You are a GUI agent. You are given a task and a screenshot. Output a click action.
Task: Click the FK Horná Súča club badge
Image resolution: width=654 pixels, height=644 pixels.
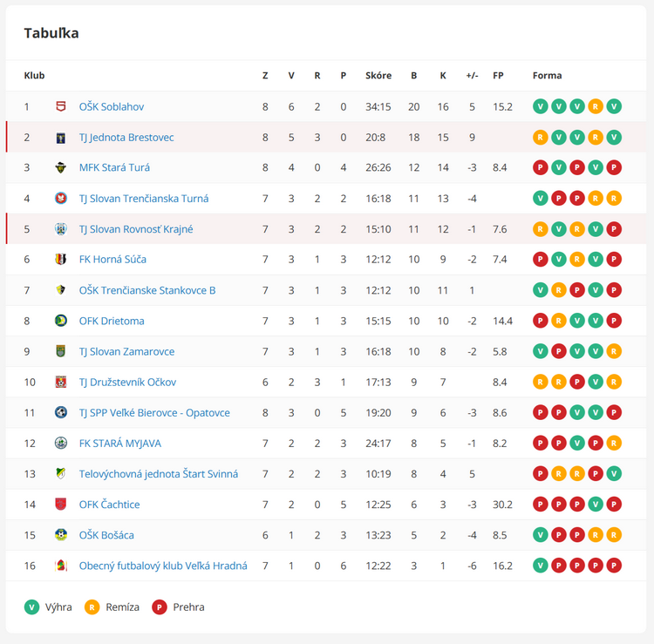click(60, 260)
